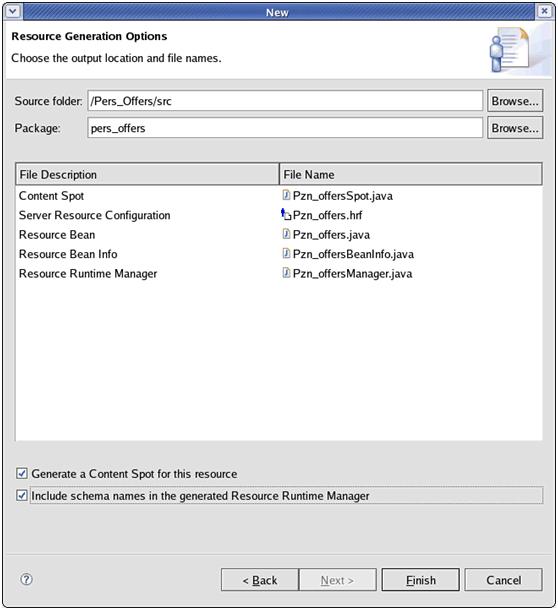This screenshot has width=558, height=610.
Task: Select the Resource Bean Info row
Action: click(279, 254)
